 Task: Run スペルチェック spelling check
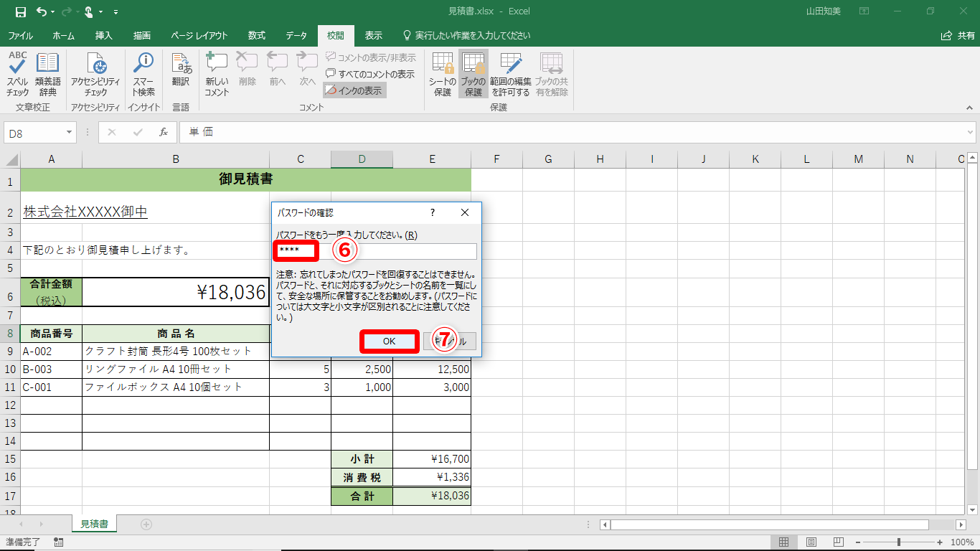18,75
